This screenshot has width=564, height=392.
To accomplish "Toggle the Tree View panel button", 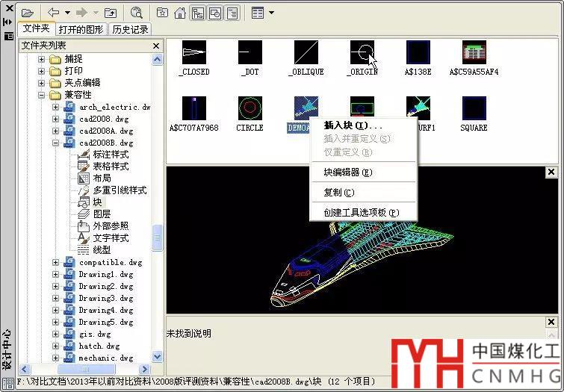I will [198, 13].
